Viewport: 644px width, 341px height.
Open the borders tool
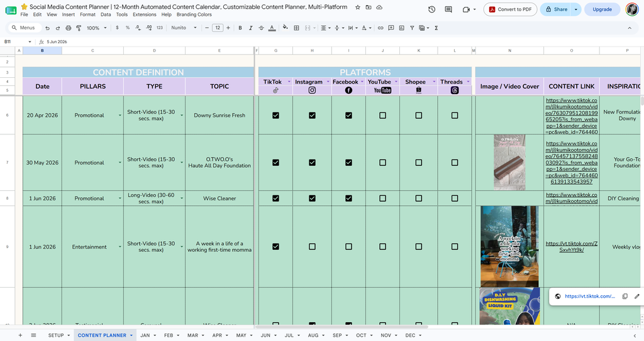point(296,28)
